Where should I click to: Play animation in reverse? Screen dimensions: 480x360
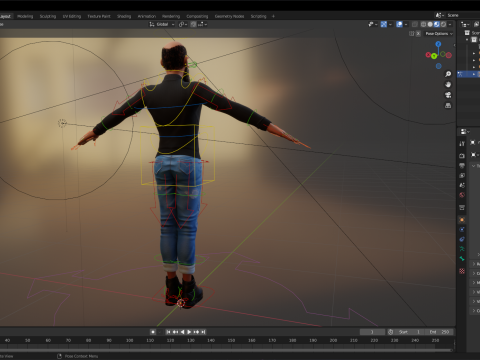pyautogui.click(x=182, y=332)
